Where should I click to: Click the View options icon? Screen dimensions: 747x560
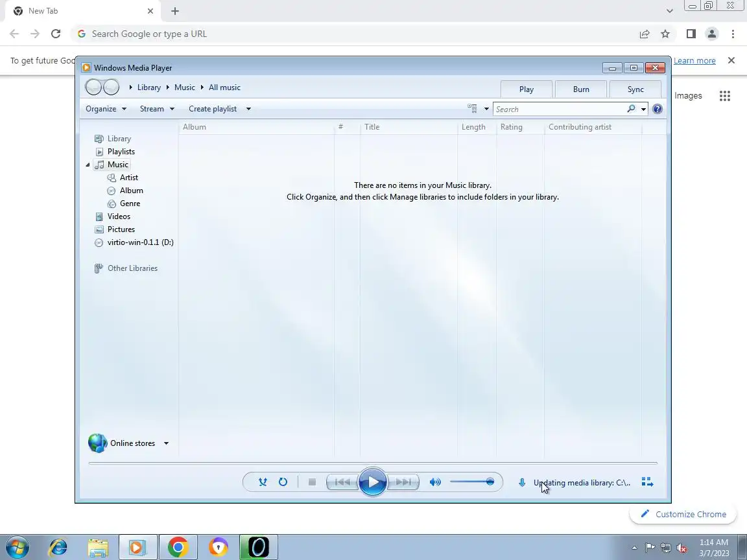(472, 109)
